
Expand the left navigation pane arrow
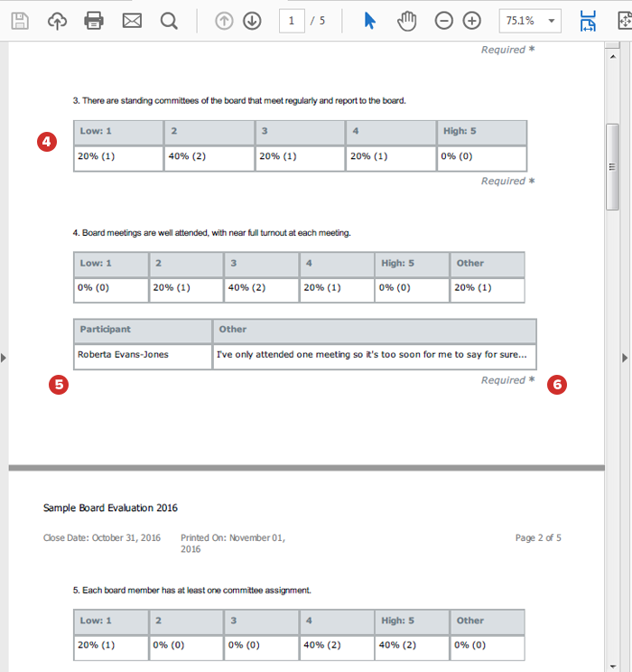[x=4, y=359]
